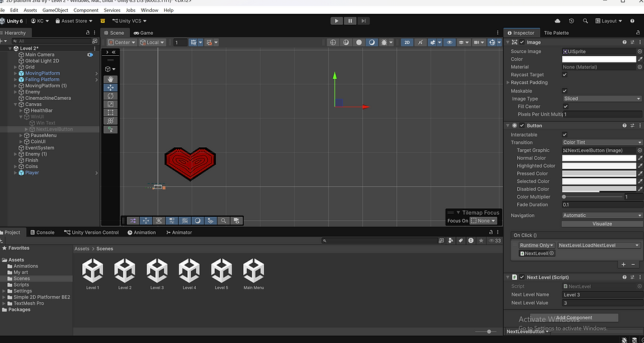Open the Component menu
644x343 pixels.
[86, 10]
